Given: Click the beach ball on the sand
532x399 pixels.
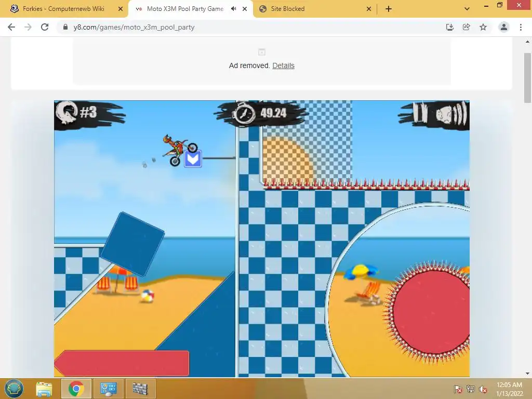Looking at the screenshot, I should click(147, 296).
